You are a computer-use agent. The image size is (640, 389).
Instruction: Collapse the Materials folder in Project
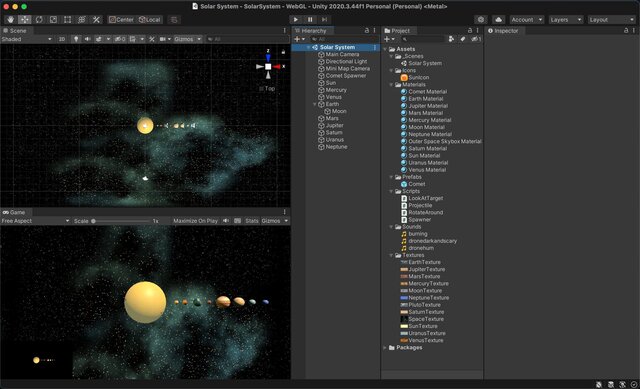(x=391, y=84)
